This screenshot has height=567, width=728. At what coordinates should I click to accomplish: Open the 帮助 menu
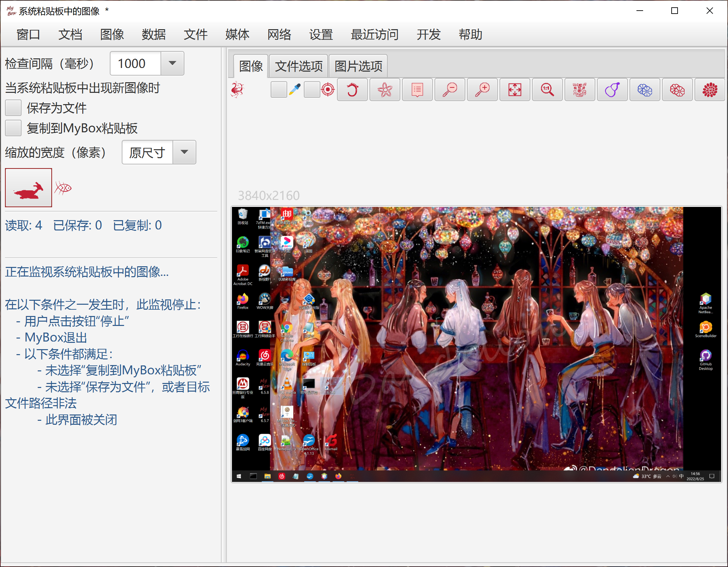[x=470, y=35]
